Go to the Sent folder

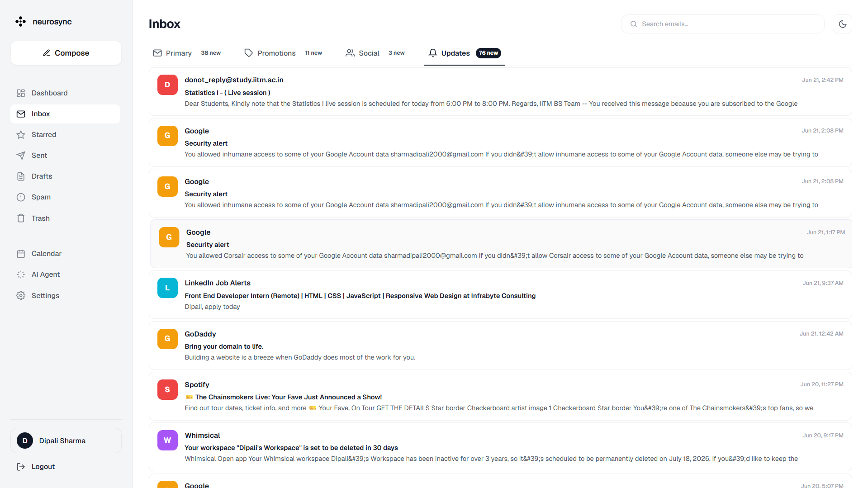(65, 156)
